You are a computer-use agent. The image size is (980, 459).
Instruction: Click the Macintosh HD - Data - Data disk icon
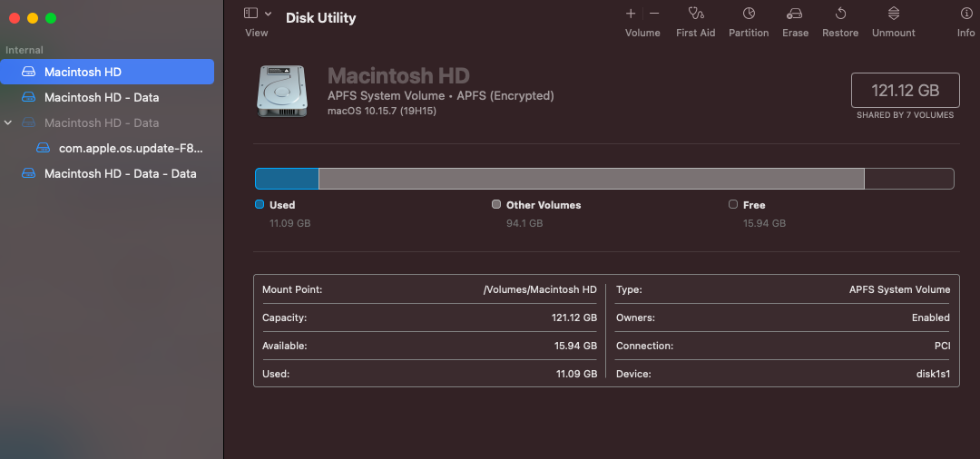point(29,173)
